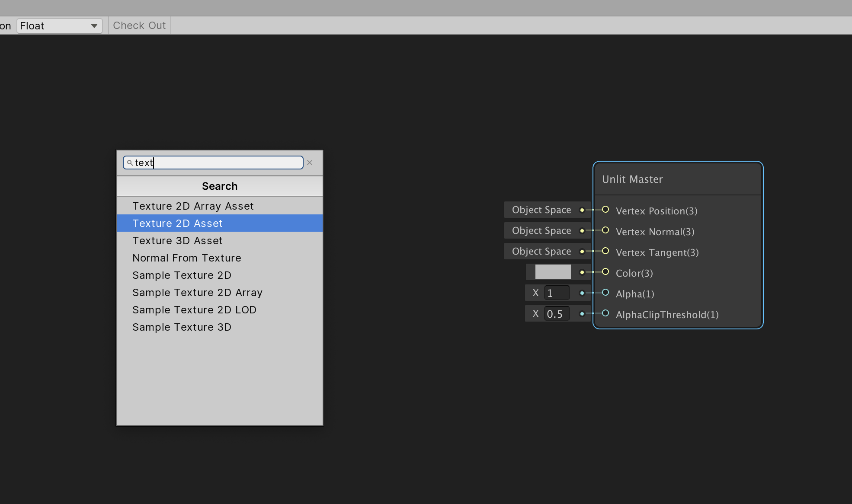Click Vertex Position input port circle
The height and width of the screenshot is (504, 852).
point(605,210)
